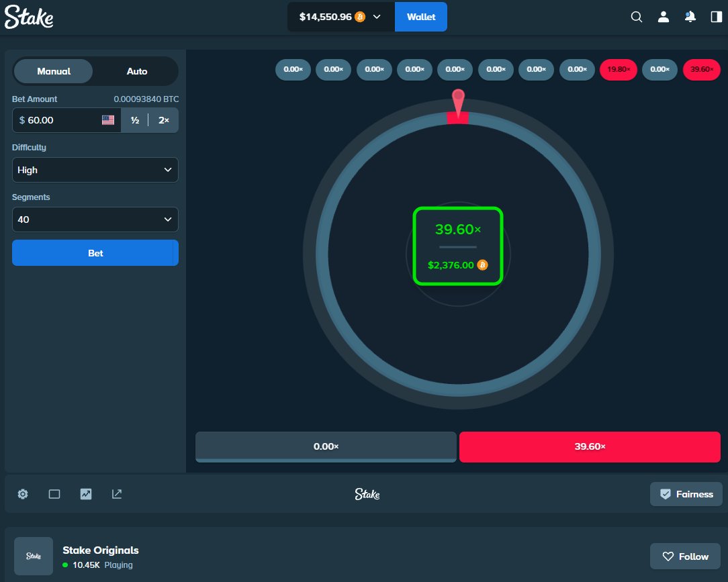
Task: Click the green 39.60× result multiplier
Action: (458, 230)
